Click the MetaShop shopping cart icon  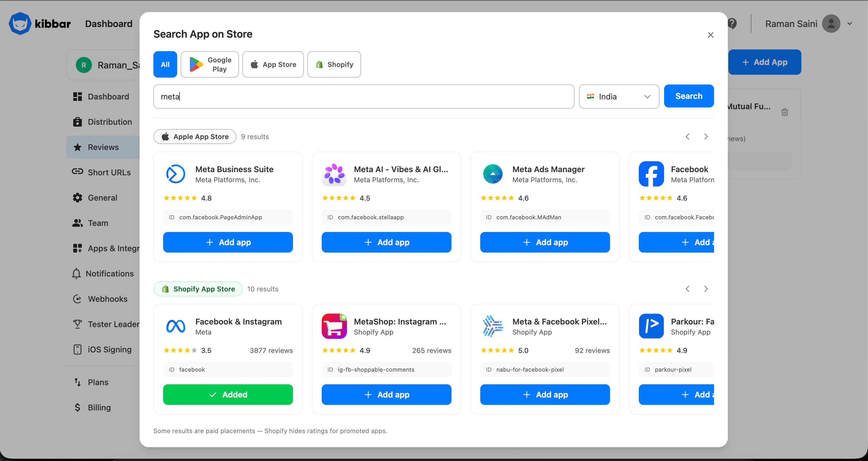tap(334, 326)
